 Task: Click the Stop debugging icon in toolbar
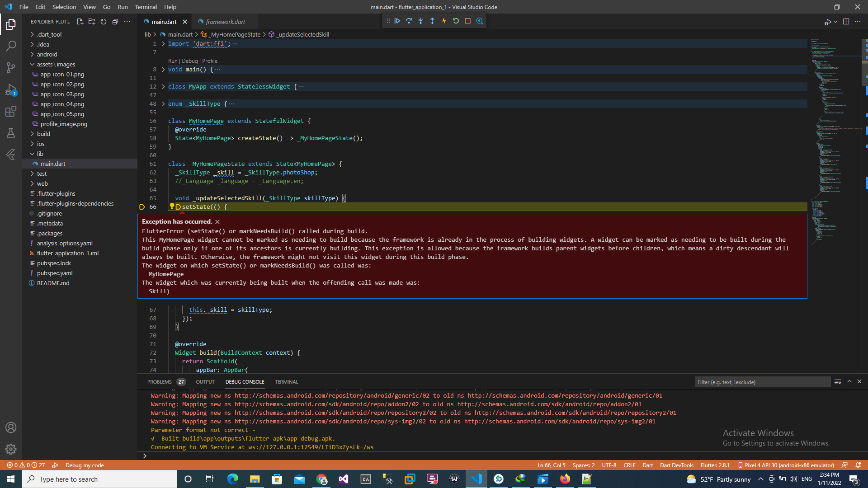(x=468, y=21)
